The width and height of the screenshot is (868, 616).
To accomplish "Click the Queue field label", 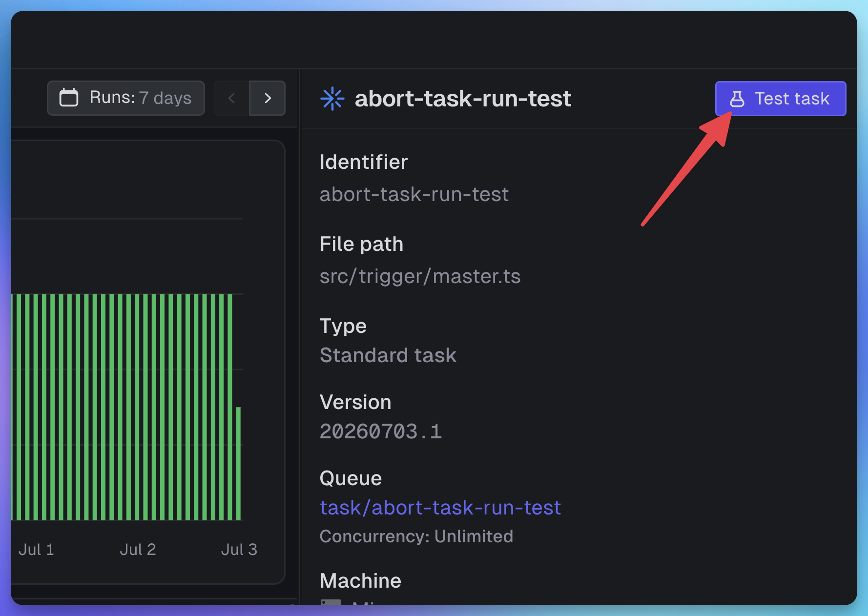I will pyautogui.click(x=351, y=478).
